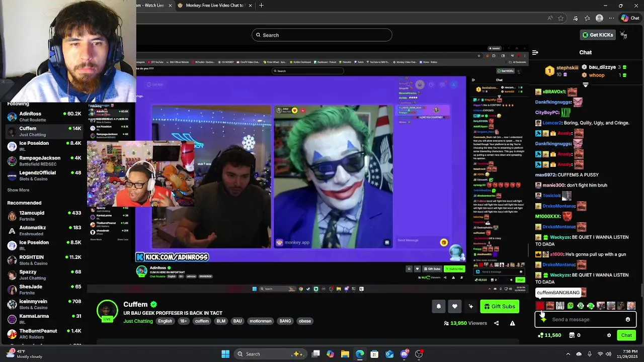Viewport: 644px width, 362px height.
Task: Open Discord from the taskbar
Action: pos(404,354)
